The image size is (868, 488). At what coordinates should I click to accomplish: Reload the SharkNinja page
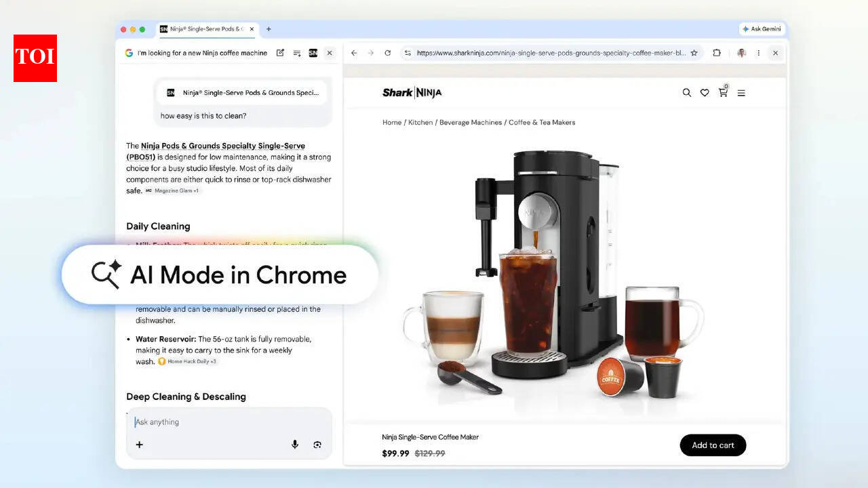tap(387, 53)
